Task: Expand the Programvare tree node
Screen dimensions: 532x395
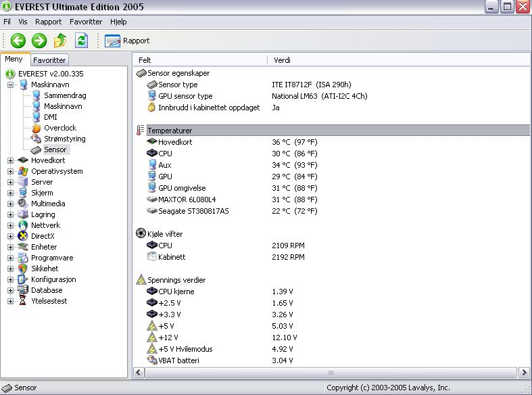Action: (x=11, y=258)
